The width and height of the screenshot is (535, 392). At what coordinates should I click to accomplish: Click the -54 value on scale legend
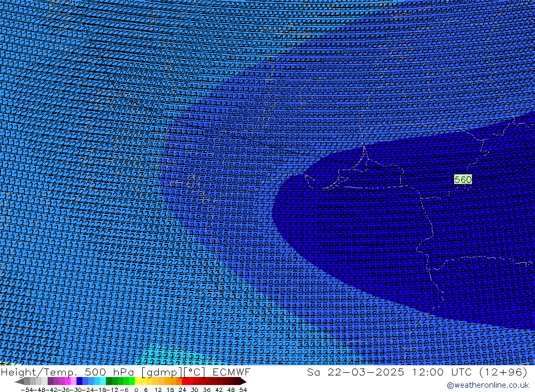click(x=25, y=390)
